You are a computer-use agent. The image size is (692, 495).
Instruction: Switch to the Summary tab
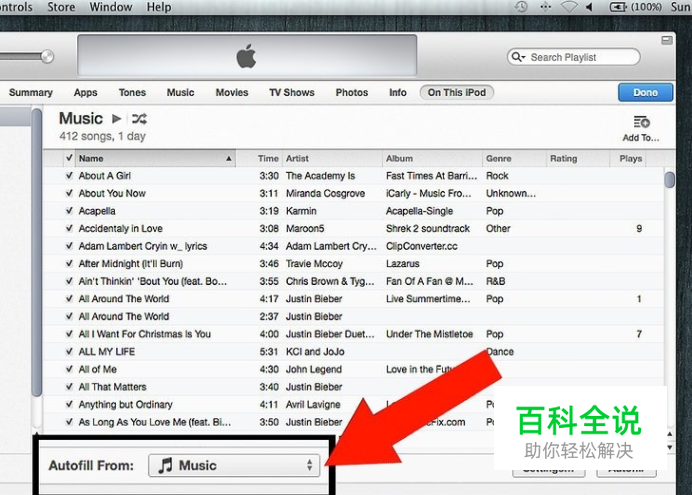click(30, 93)
